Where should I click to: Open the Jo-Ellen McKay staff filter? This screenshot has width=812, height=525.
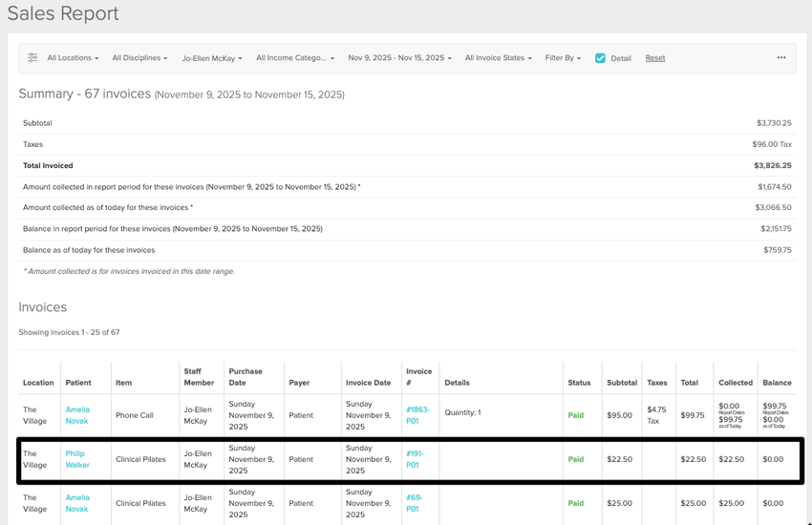[x=212, y=58]
